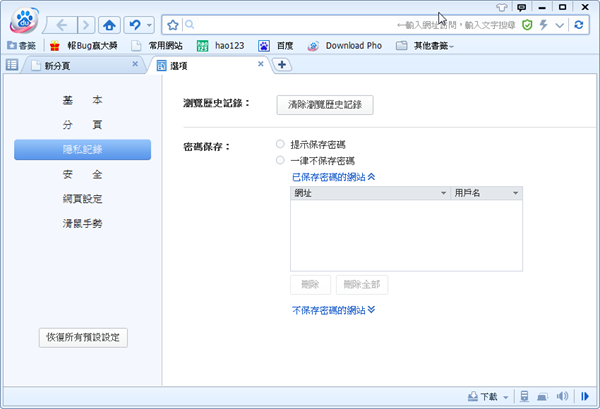Image resolution: width=600 pixels, height=409 pixels.
Task: Open the 書籤 bookmarks folder
Action: click(21, 46)
